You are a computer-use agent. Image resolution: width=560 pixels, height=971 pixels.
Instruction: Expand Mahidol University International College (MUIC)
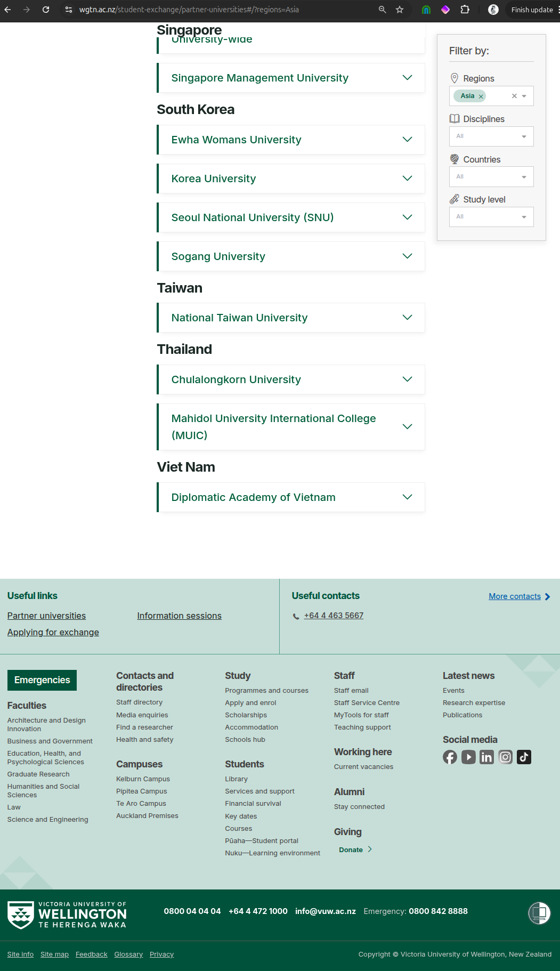(x=291, y=427)
